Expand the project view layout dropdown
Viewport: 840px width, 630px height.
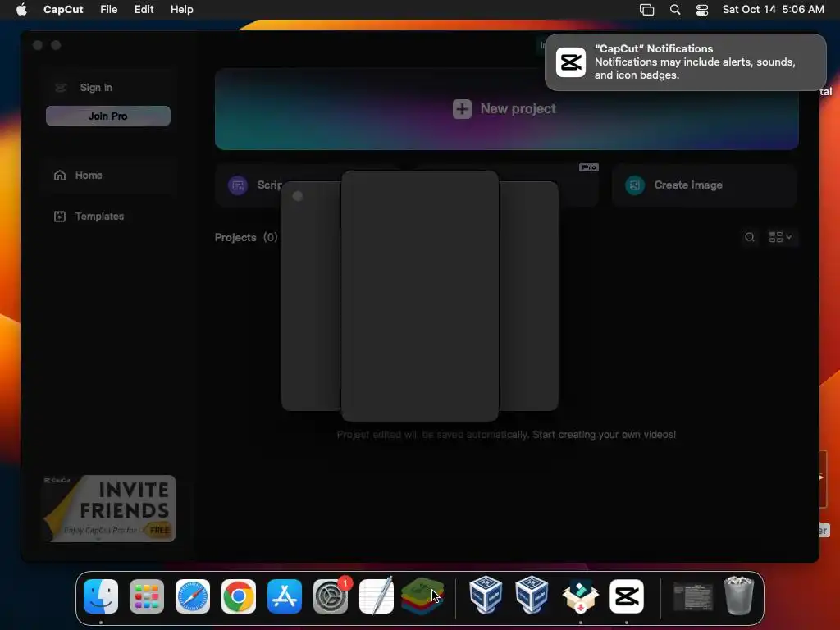[x=780, y=237]
